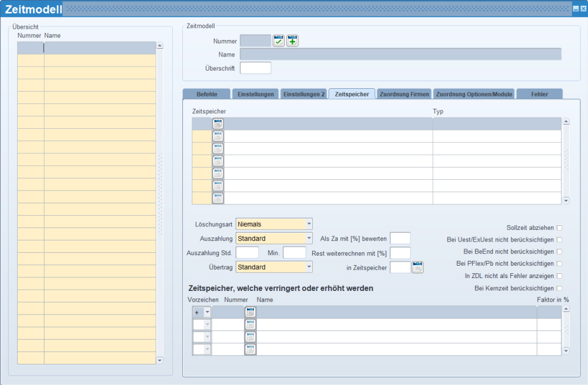The height and width of the screenshot is (385, 588).
Task: Open the lookup icon in the fourth Zeitspeicher row
Action: click(218, 161)
